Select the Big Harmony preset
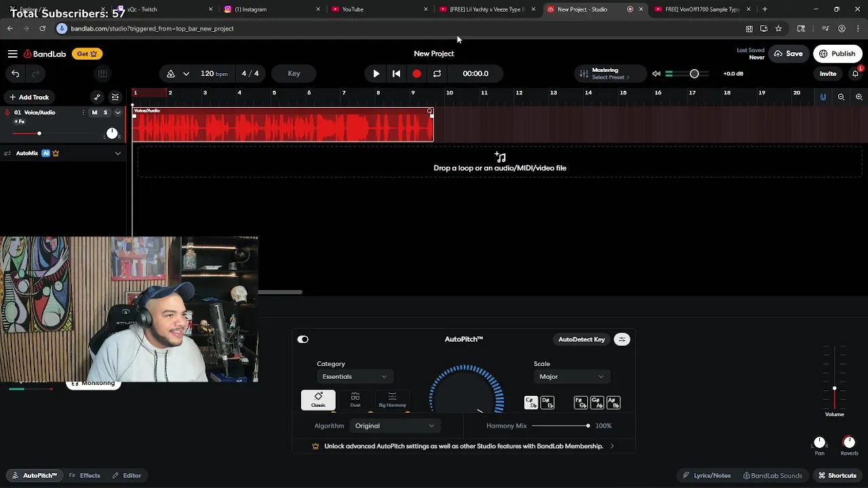Viewport: 868px width, 488px height. click(392, 400)
